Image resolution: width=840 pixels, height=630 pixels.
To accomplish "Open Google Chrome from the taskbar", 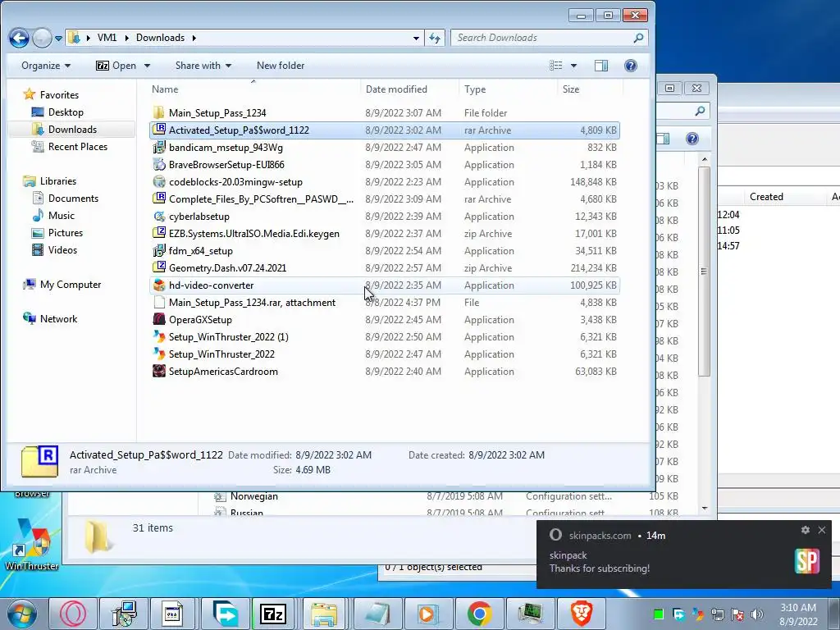I will 479,614.
